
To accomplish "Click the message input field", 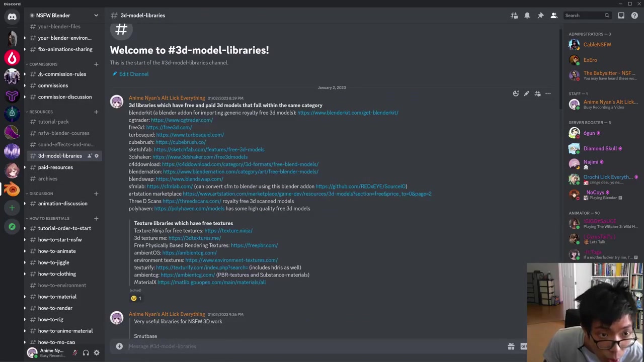I will (x=312, y=346).
